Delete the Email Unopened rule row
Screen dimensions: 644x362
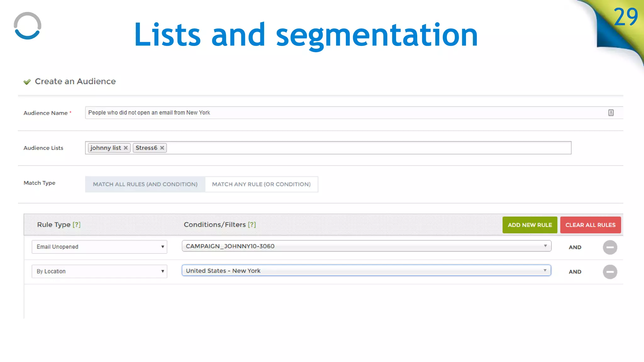(610, 247)
